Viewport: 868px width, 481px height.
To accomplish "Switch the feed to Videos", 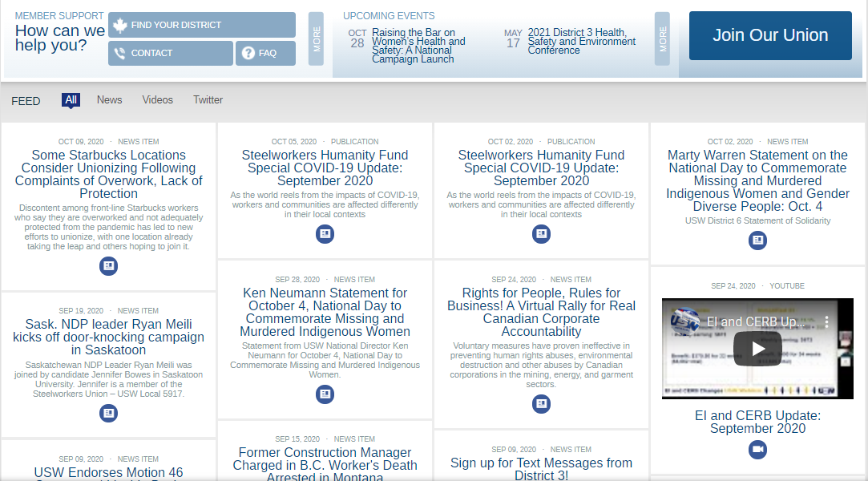I will pyautogui.click(x=158, y=99).
